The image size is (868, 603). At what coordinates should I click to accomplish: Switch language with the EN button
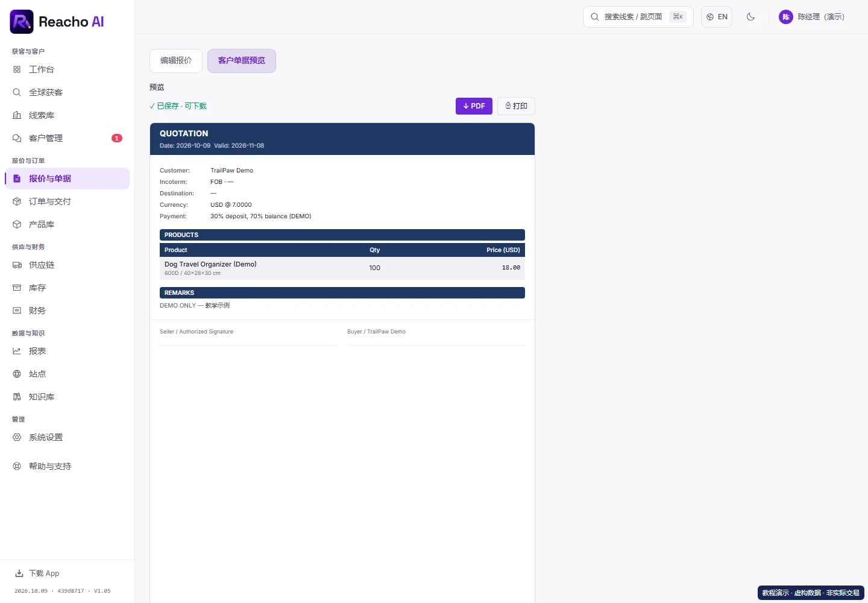(x=717, y=17)
